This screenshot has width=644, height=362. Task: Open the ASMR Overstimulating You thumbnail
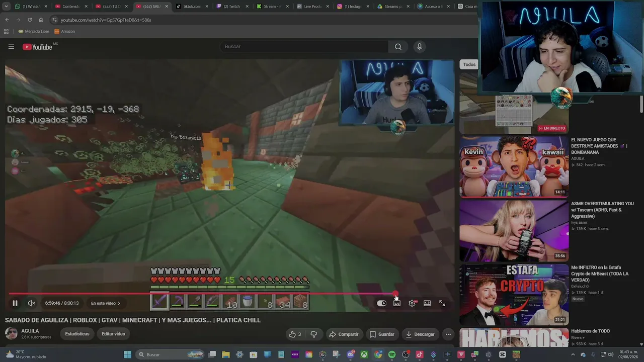tap(514, 230)
